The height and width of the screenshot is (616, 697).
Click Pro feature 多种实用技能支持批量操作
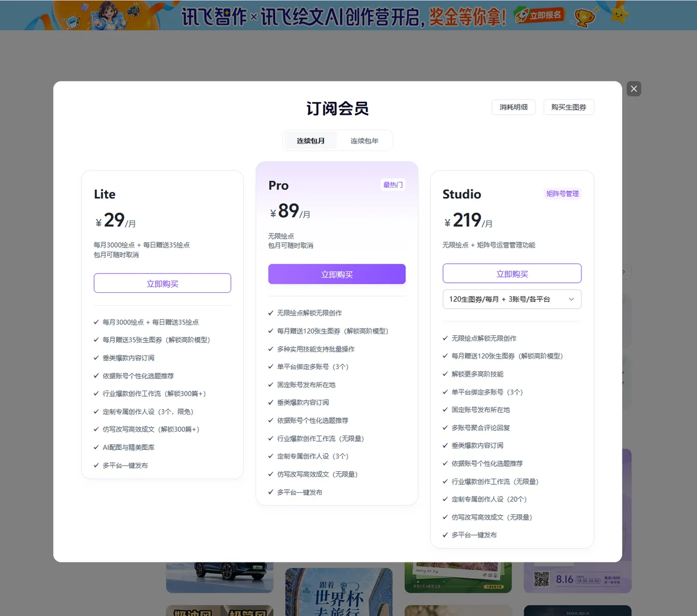click(x=311, y=349)
